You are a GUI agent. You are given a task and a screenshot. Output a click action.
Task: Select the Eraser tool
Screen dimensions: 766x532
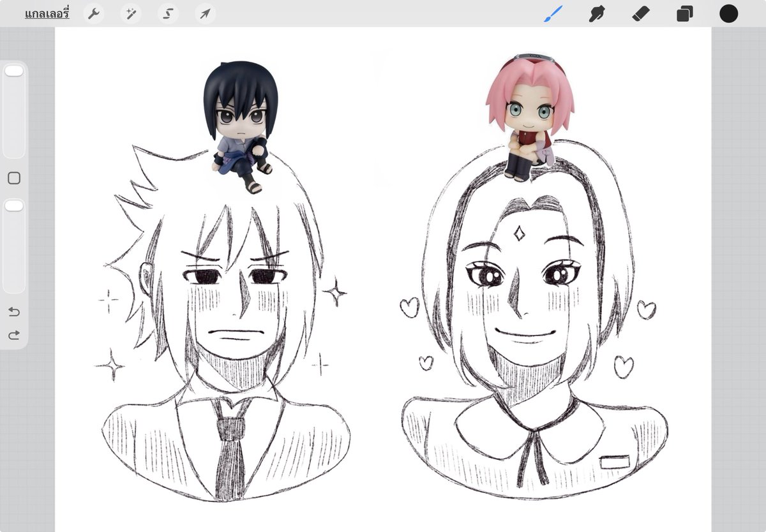point(640,13)
